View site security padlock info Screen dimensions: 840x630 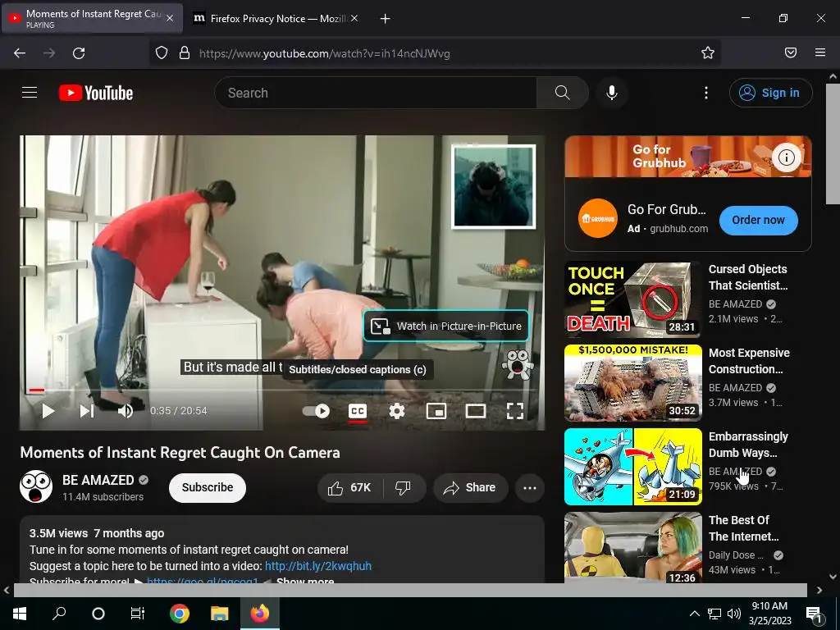click(185, 53)
